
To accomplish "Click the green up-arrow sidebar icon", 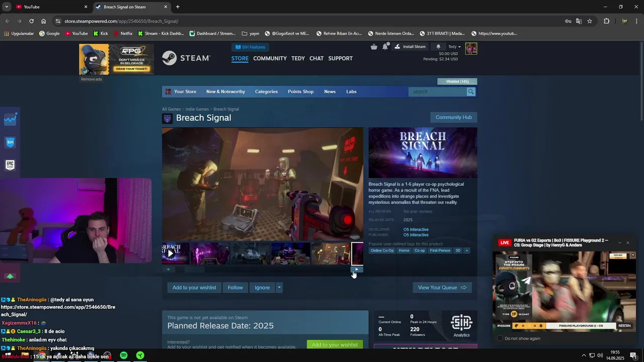I will [10, 276].
